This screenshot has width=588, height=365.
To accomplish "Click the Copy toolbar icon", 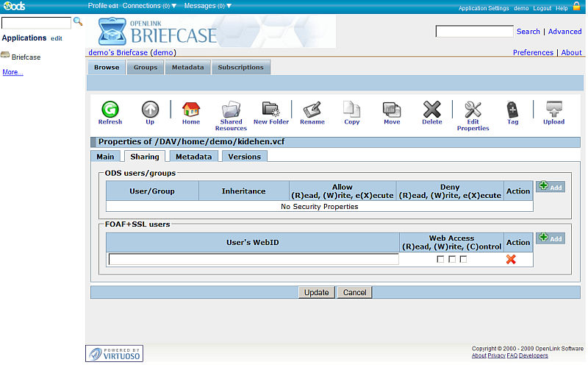I will [x=352, y=110].
